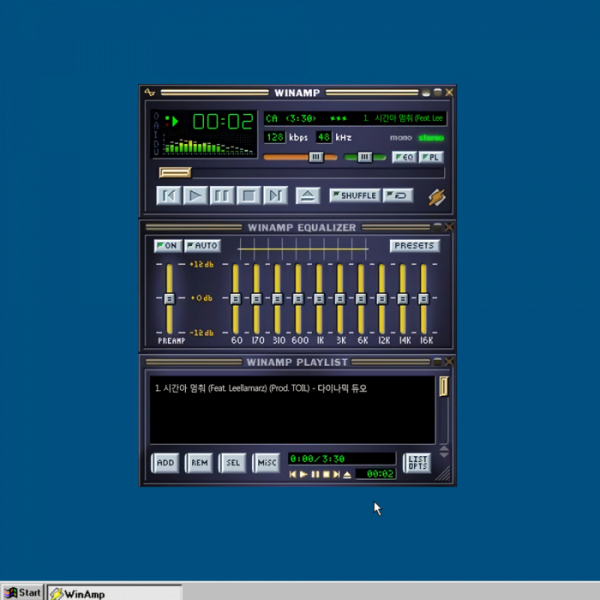
Task: Open the LIST OPTS menu
Action: pos(417,463)
